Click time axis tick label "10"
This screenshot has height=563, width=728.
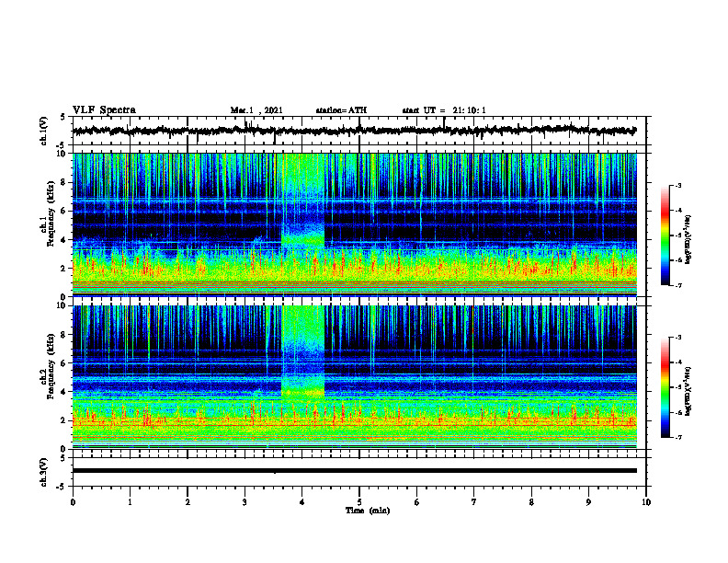pyautogui.click(x=646, y=502)
